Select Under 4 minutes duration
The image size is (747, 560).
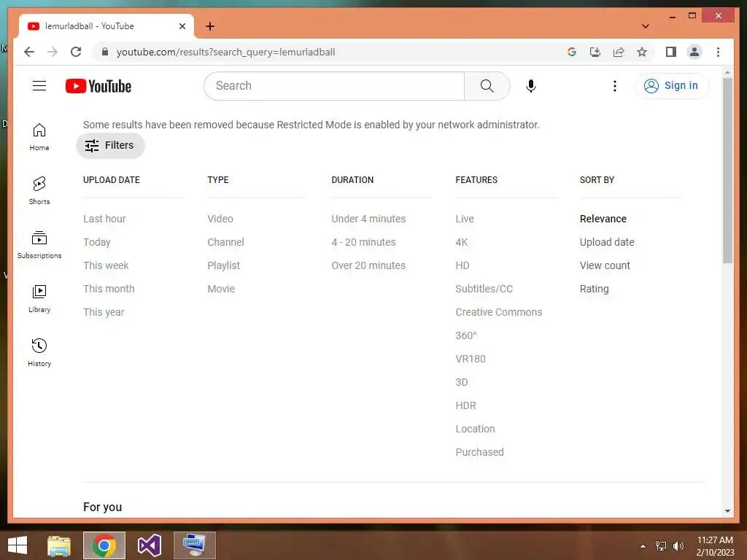[368, 219]
